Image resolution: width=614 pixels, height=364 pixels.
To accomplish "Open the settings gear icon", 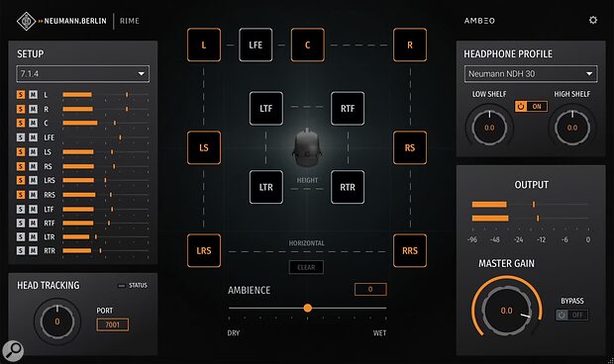I will pyautogui.click(x=593, y=20).
